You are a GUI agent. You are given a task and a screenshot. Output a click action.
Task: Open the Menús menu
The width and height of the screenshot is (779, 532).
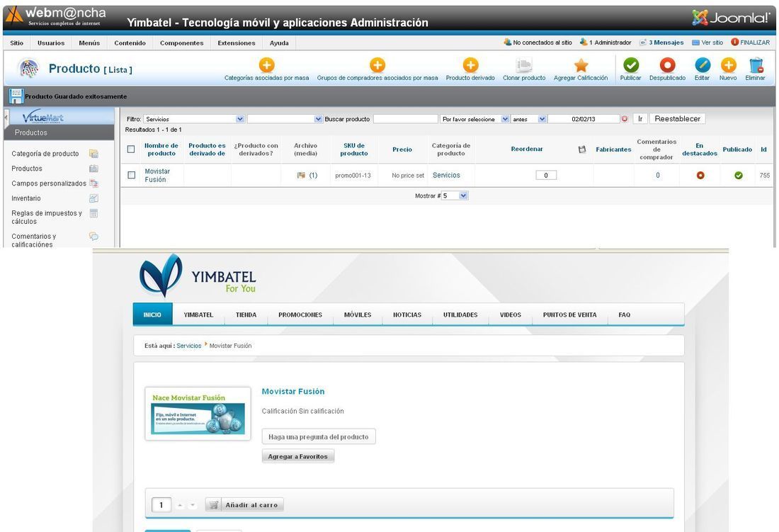89,43
